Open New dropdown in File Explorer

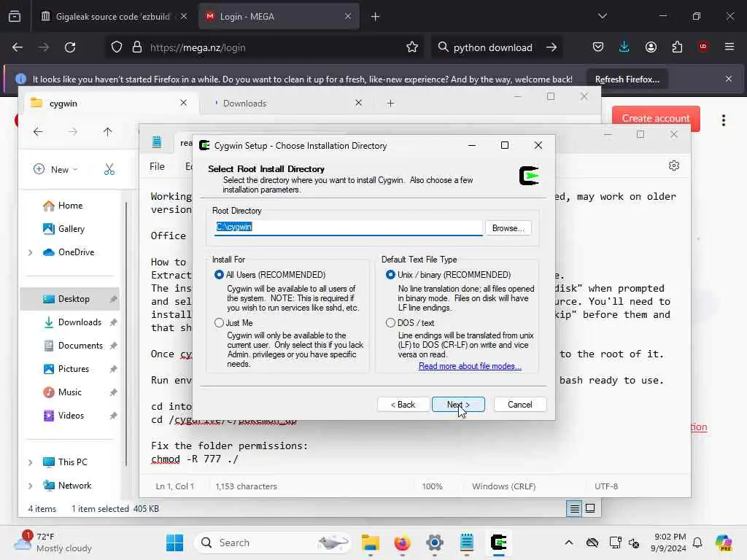click(x=55, y=169)
